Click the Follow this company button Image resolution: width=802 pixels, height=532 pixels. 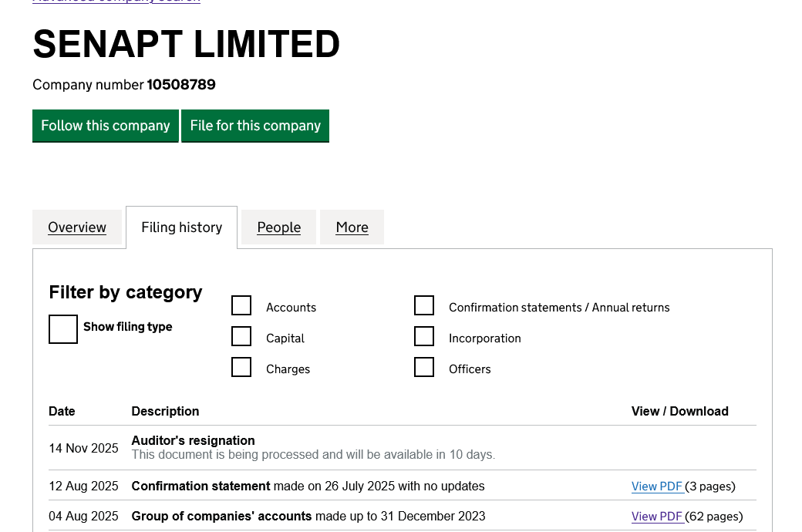point(105,126)
